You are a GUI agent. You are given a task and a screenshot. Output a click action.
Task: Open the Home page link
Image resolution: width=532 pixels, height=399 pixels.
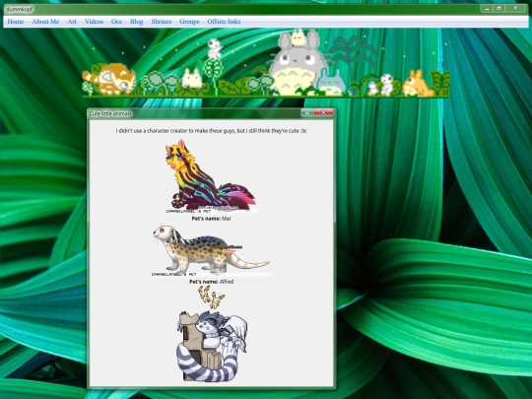(15, 22)
